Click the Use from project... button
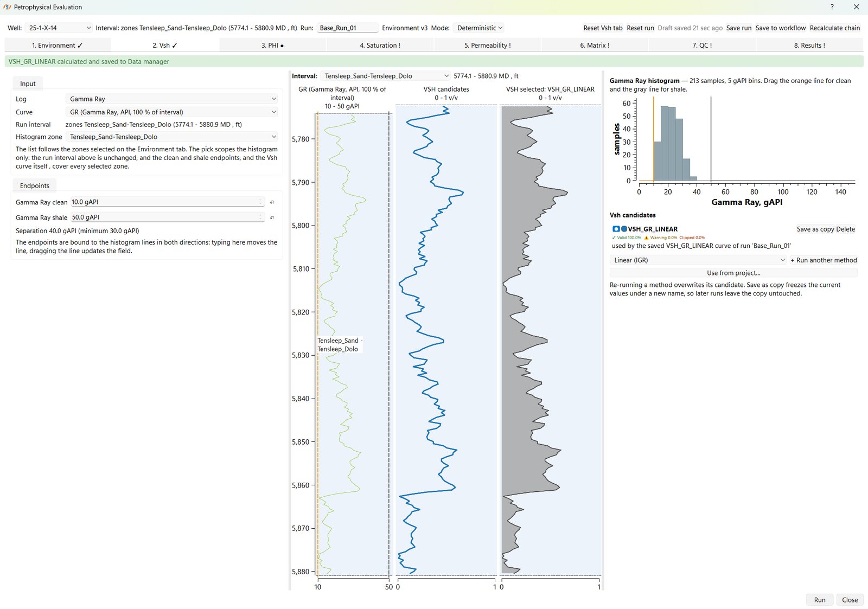 click(x=733, y=273)
